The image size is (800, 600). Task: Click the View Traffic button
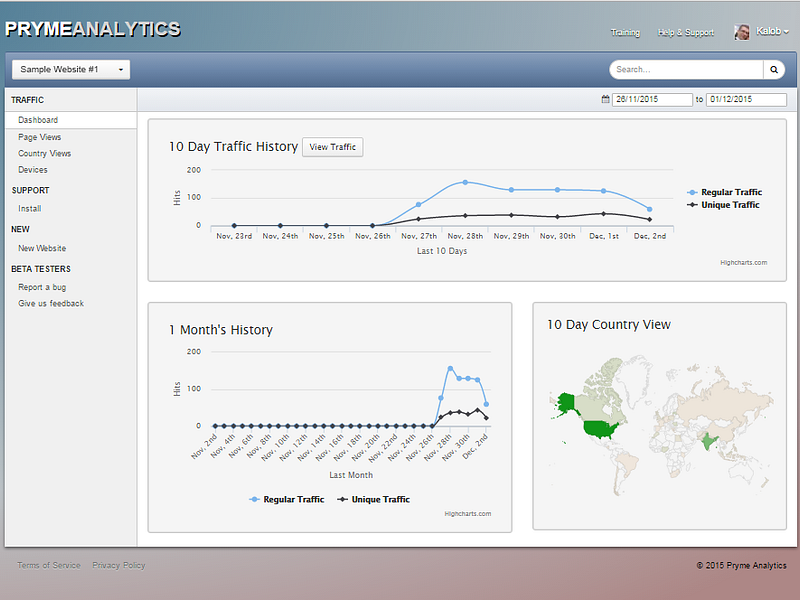point(333,147)
